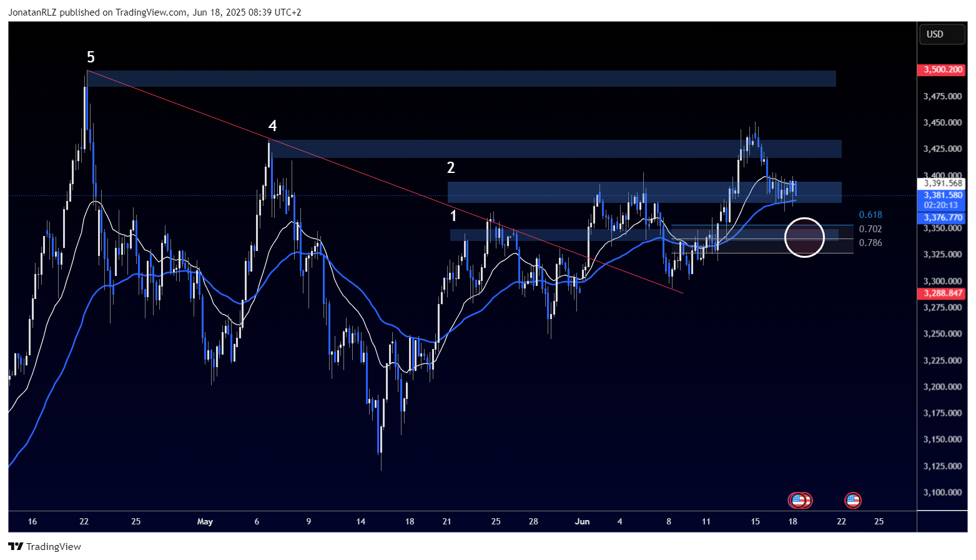Select the wave label 2 on the chart
The image size is (976, 560).
[451, 167]
